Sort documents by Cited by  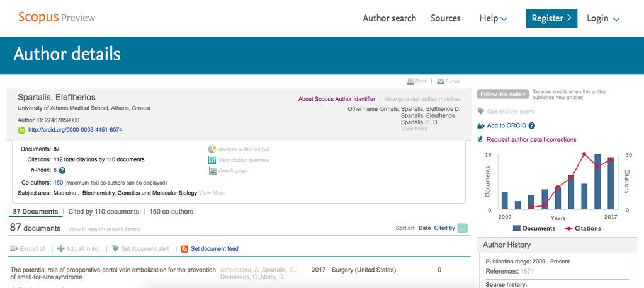tap(444, 228)
